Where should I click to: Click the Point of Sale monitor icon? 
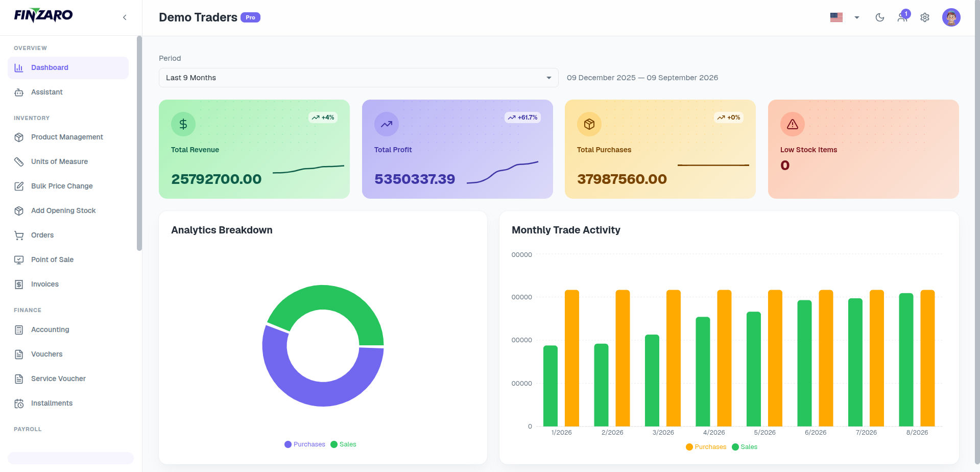tap(19, 260)
